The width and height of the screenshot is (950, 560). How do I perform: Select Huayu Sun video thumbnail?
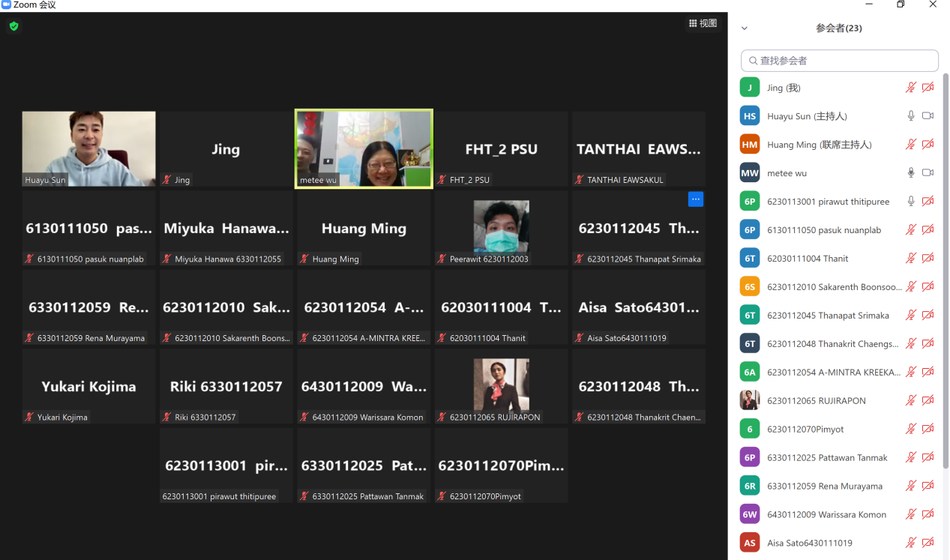point(89,149)
